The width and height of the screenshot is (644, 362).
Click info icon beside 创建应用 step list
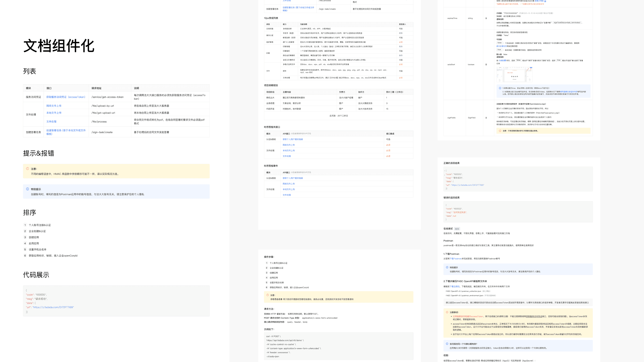click(27, 189)
